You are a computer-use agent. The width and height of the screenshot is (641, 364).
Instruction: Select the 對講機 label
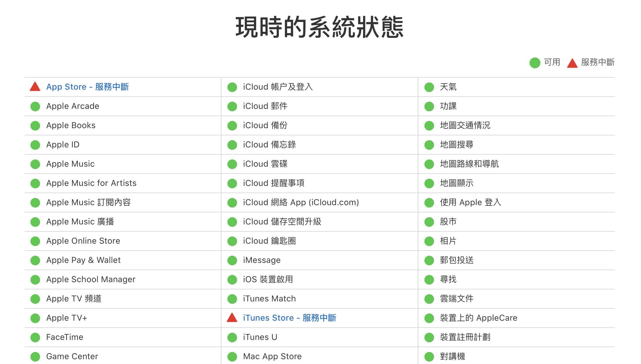(452, 356)
